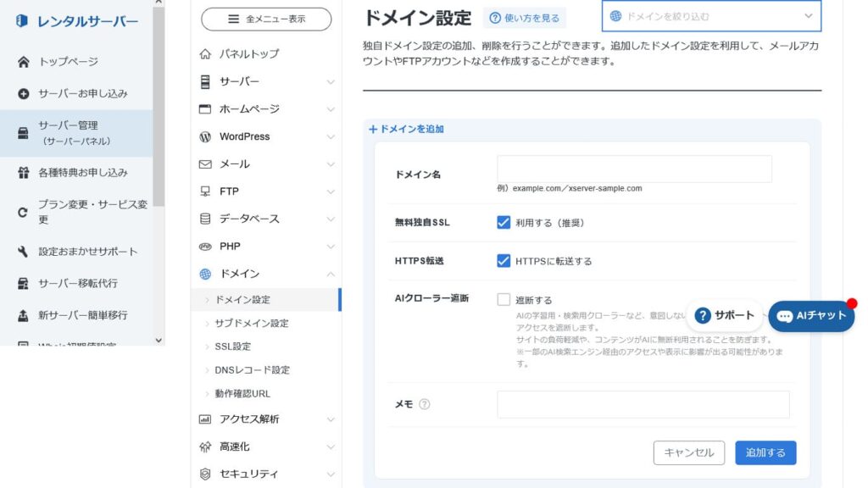The image size is (868, 488).
Task: Click the メモ input field
Action: click(x=643, y=404)
